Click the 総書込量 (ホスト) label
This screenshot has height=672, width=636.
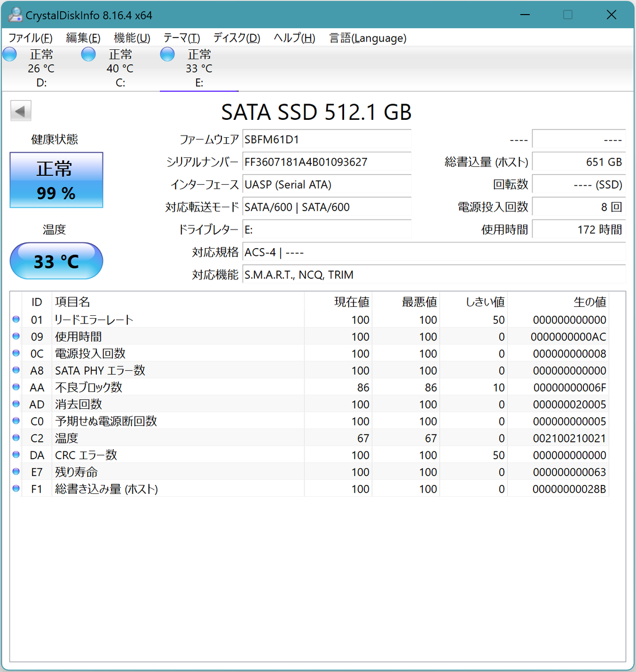click(x=486, y=162)
